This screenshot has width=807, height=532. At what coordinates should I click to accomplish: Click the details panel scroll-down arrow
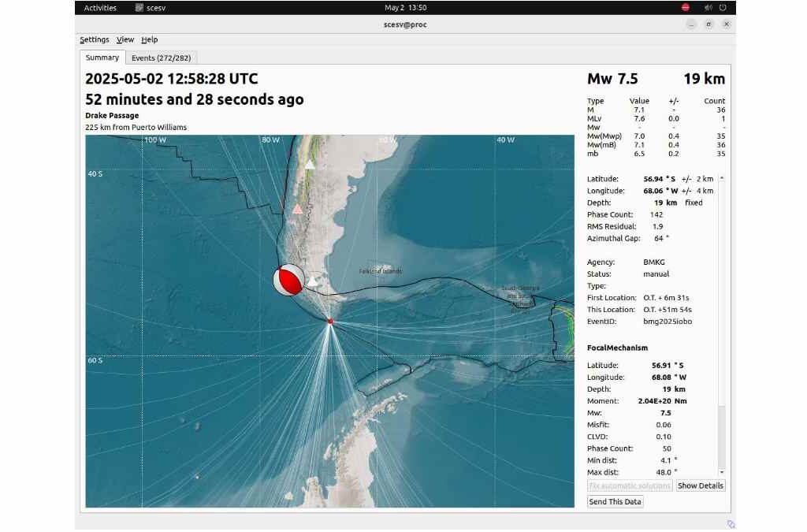(x=722, y=472)
